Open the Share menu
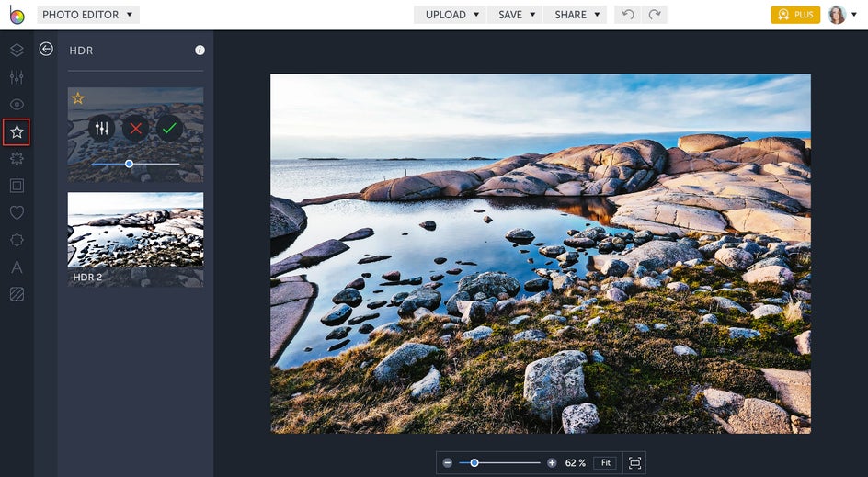 coord(577,15)
